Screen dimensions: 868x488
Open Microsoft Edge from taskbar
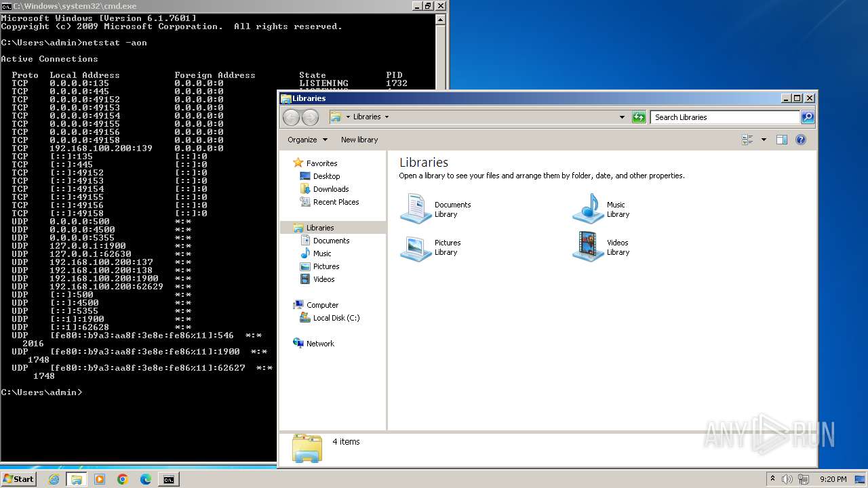(x=146, y=479)
